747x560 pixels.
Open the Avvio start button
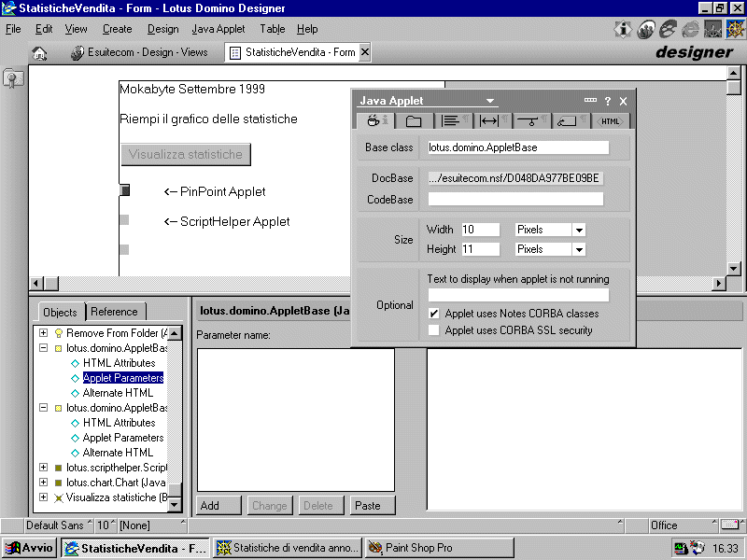[x=29, y=548]
